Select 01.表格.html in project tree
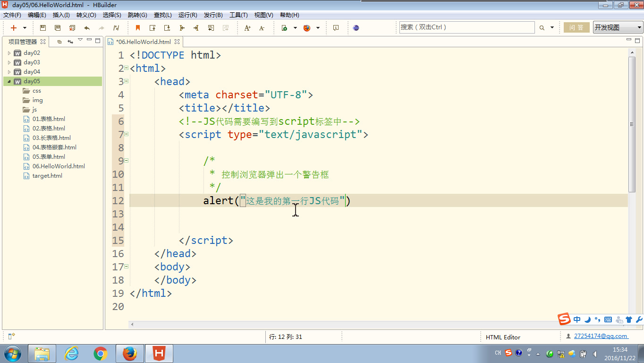This screenshot has width=644, height=363. [49, 119]
